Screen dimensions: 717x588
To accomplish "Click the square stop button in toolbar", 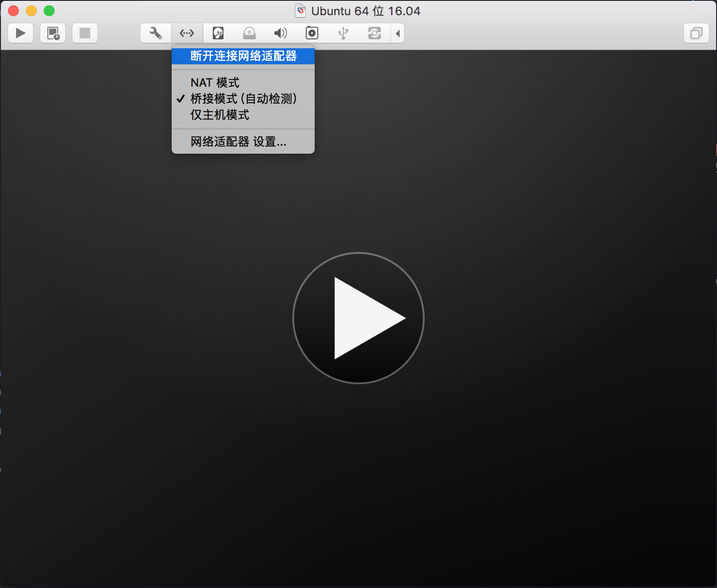I will (85, 33).
